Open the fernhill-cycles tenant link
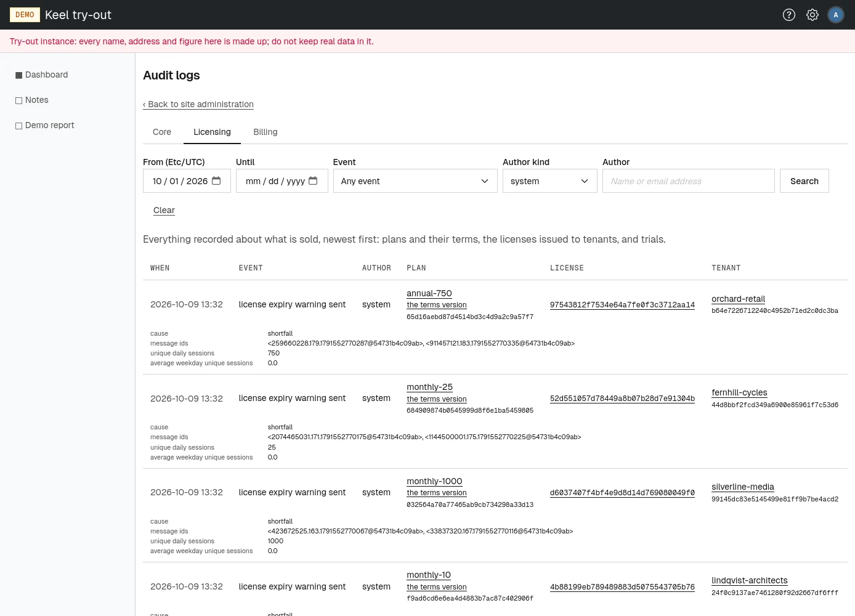The image size is (855, 616). click(x=739, y=392)
